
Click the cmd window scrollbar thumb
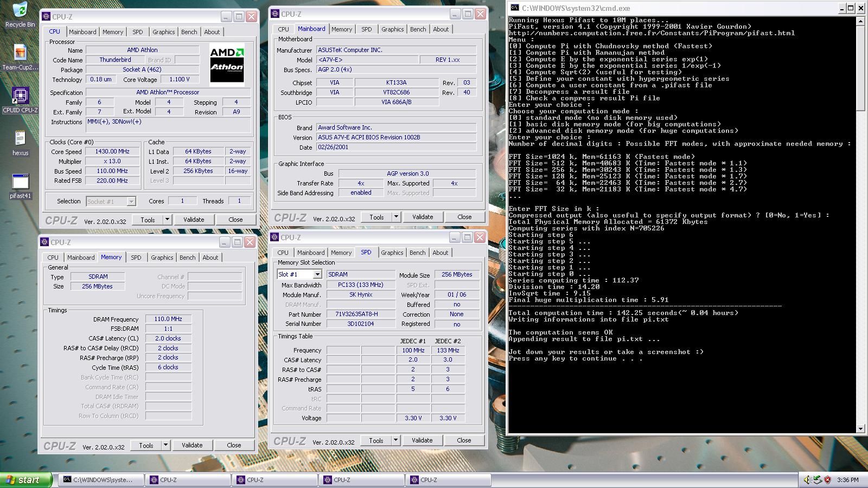860,68
